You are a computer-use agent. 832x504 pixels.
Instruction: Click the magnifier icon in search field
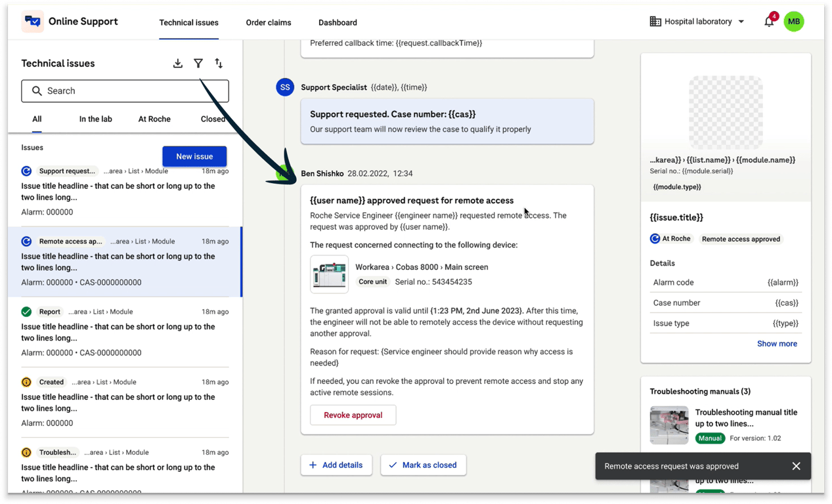coord(37,91)
